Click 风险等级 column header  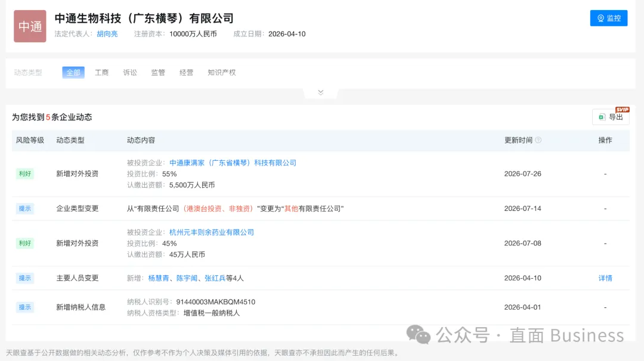(x=30, y=141)
